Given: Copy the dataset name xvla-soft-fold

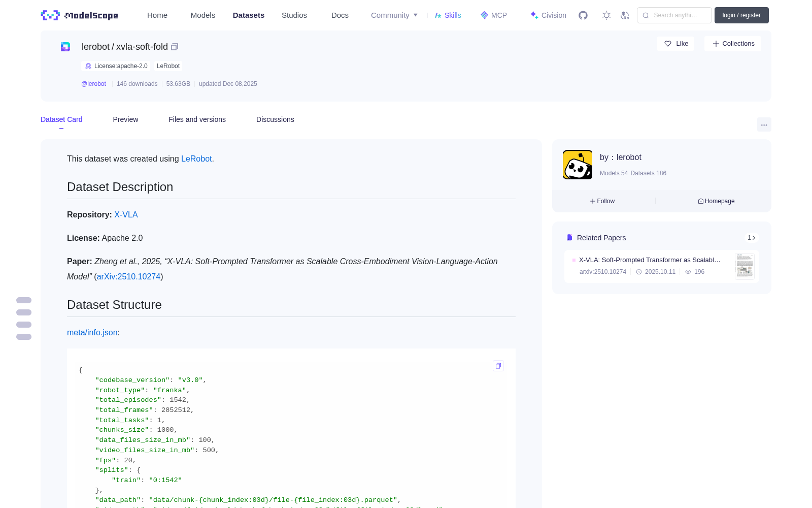Looking at the screenshot, I should (175, 47).
